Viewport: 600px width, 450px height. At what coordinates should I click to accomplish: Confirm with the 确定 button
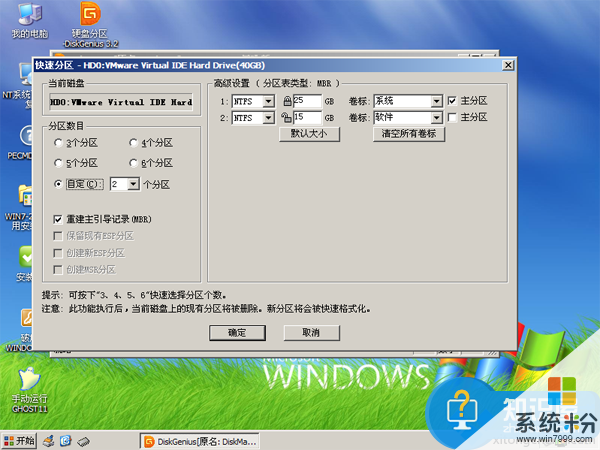pyautogui.click(x=237, y=333)
